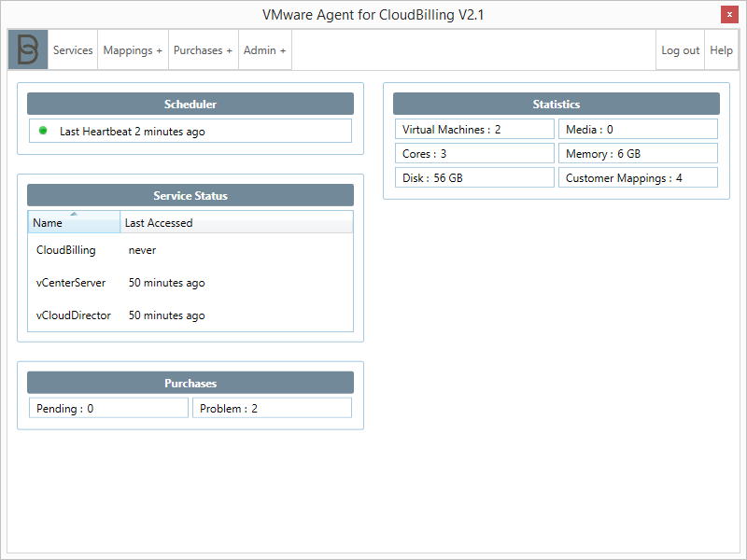Click the Log out button
747x560 pixels.
click(x=680, y=49)
